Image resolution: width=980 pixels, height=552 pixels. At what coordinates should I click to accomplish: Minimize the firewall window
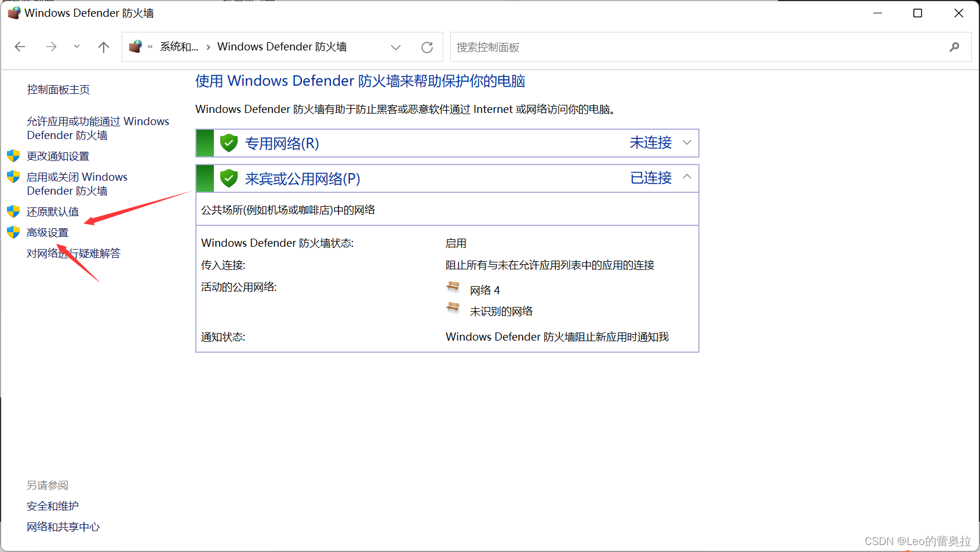click(877, 13)
